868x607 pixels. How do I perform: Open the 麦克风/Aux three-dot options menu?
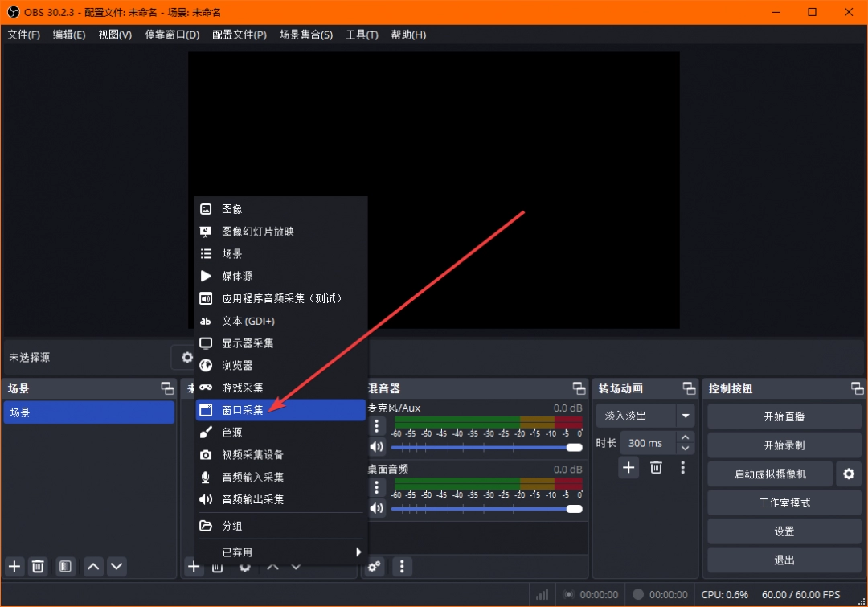pos(377,424)
